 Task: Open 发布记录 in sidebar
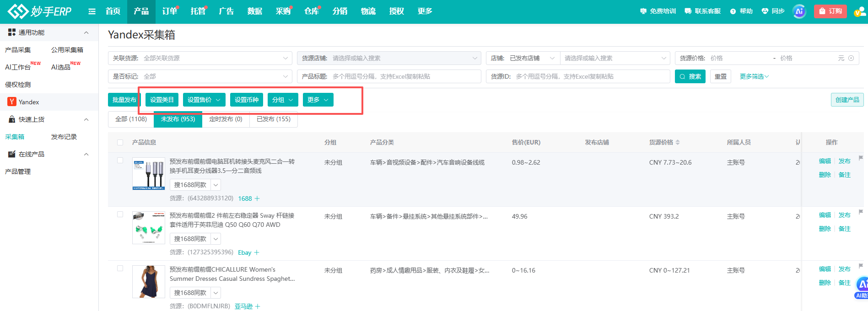(x=64, y=137)
